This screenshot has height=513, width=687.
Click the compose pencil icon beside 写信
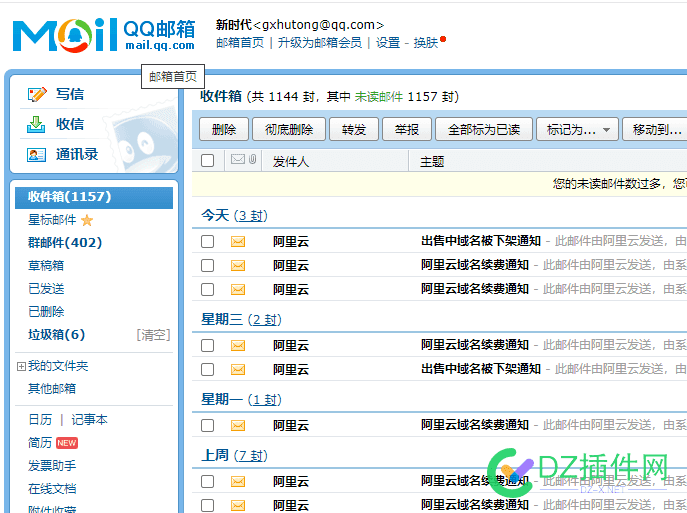coord(37,94)
